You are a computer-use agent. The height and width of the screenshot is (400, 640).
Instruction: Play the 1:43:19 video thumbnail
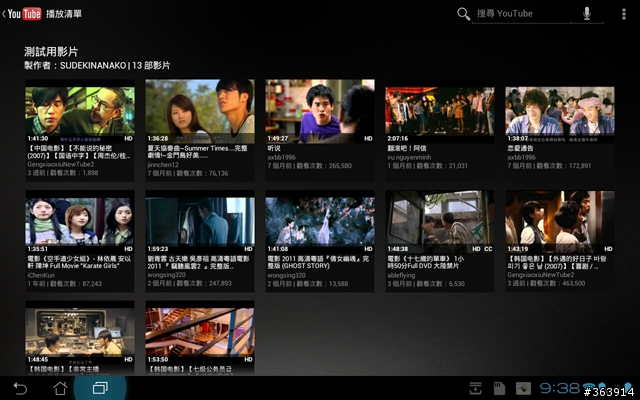click(560, 222)
